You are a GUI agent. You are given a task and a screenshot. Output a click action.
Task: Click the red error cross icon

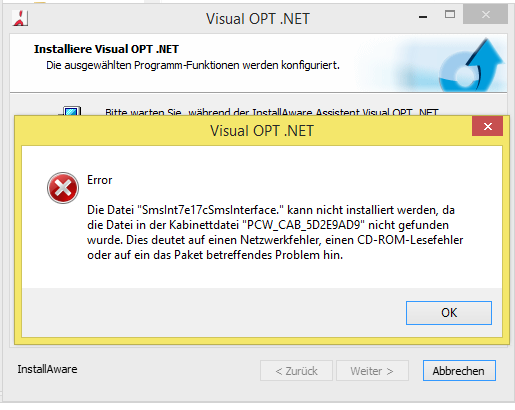pos(63,188)
